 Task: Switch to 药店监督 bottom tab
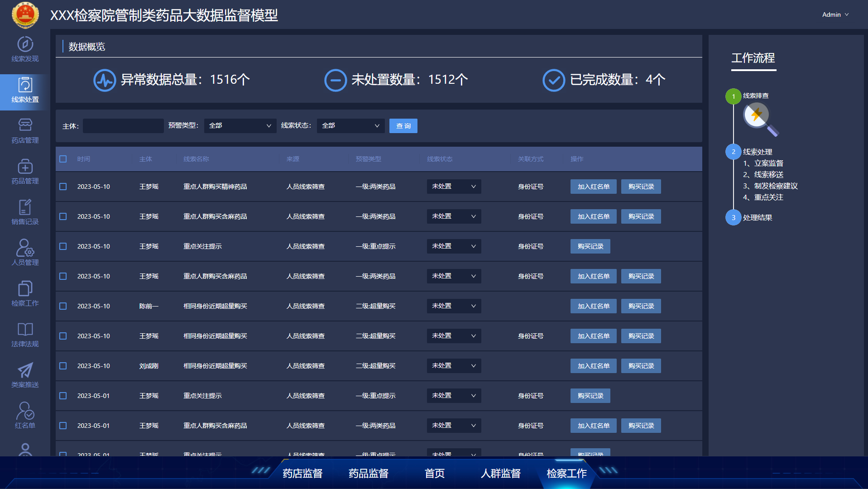click(302, 474)
